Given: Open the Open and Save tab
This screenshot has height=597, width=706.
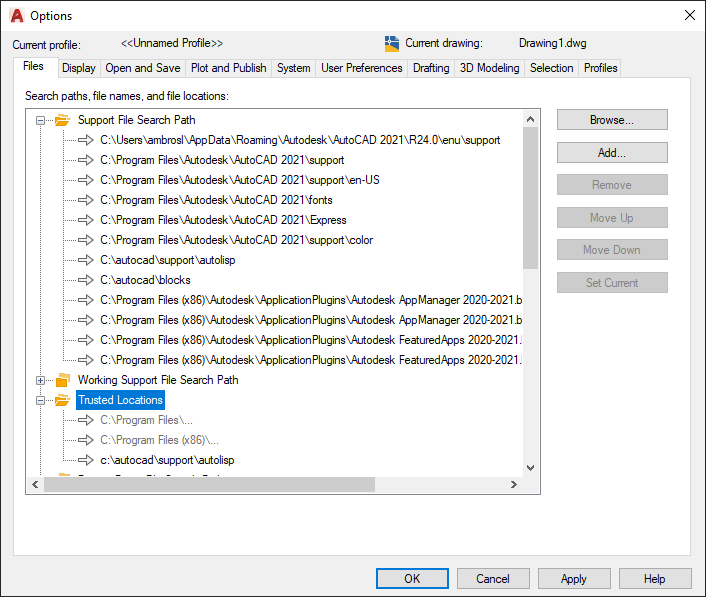Looking at the screenshot, I should [143, 68].
